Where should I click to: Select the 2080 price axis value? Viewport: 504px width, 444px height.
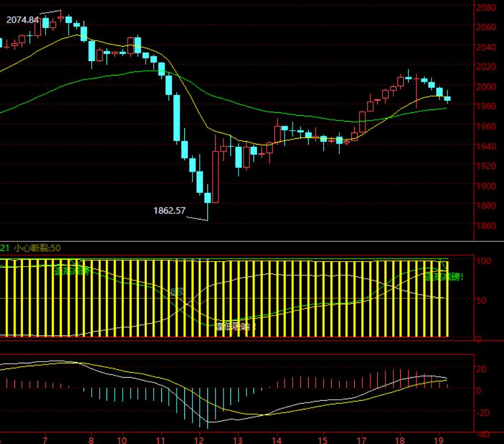pos(486,7)
